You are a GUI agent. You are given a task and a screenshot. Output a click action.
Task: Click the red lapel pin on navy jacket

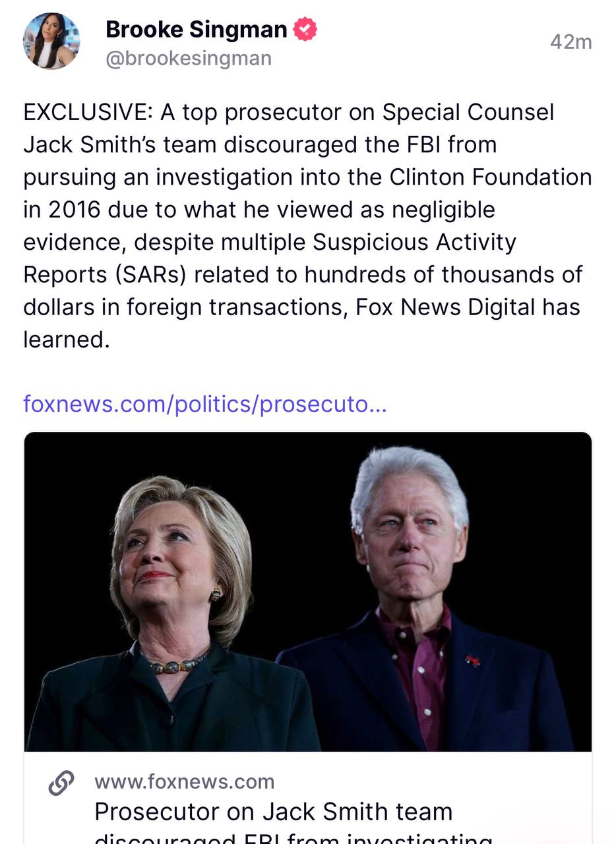point(472,661)
